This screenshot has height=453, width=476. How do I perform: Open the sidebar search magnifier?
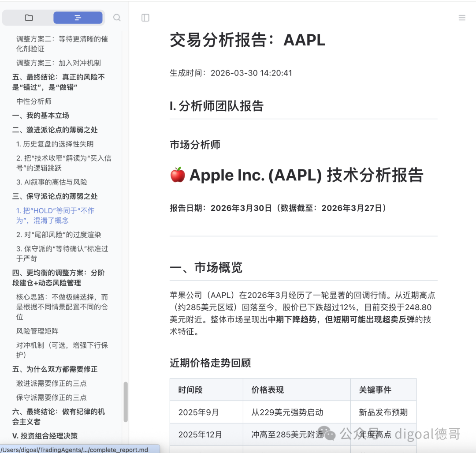[x=117, y=18]
